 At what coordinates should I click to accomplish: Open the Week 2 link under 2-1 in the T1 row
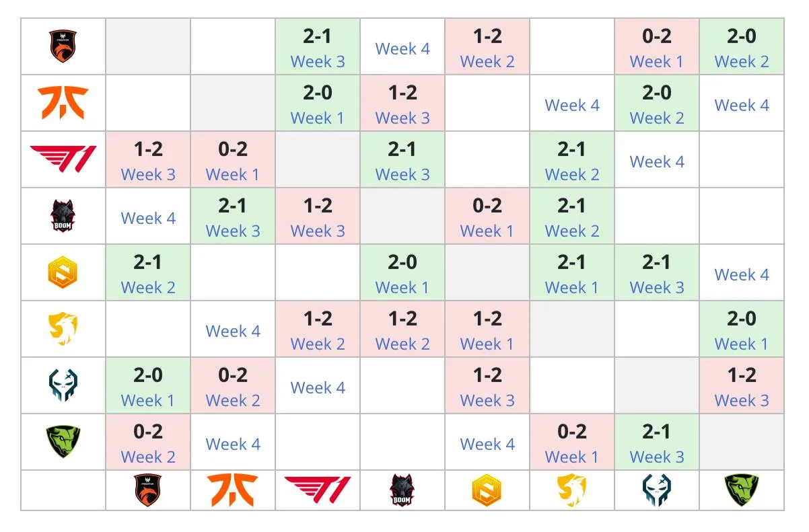tap(572, 175)
